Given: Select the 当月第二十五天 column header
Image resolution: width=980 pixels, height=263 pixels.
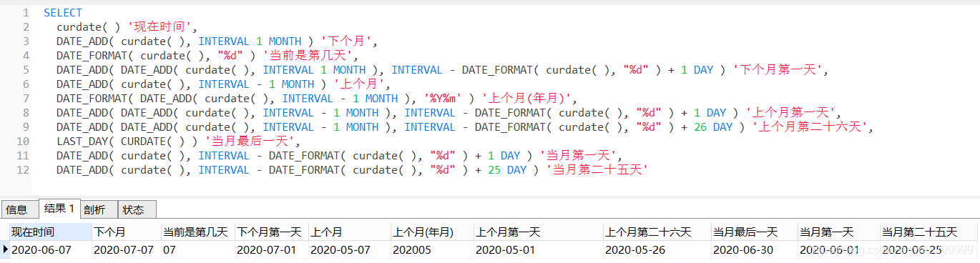Looking at the screenshot, I should (x=929, y=232).
